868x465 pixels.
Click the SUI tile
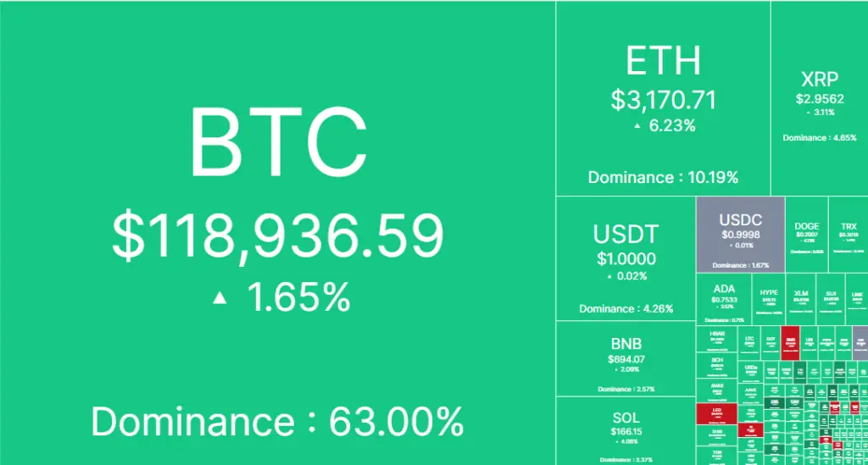coord(830,298)
